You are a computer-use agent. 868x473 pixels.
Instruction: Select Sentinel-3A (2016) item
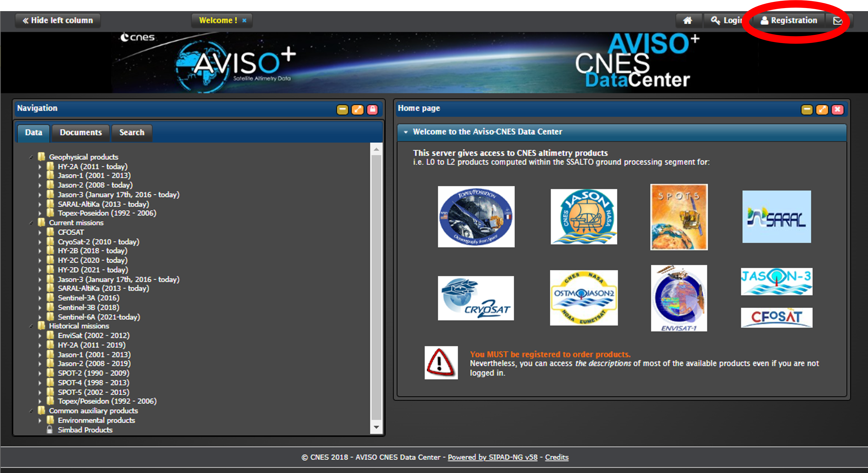(88, 298)
